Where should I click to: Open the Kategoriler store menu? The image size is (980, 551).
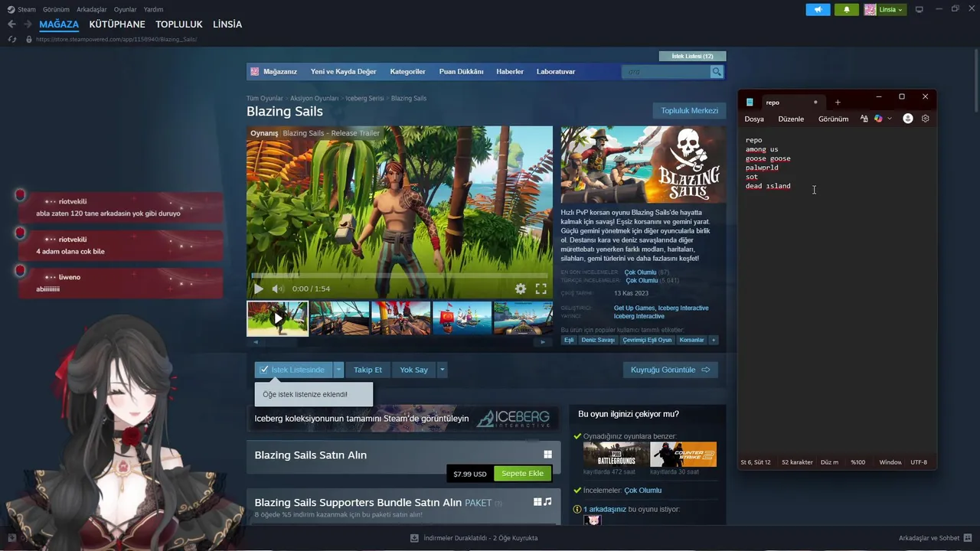pyautogui.click(x=407, y=71)
